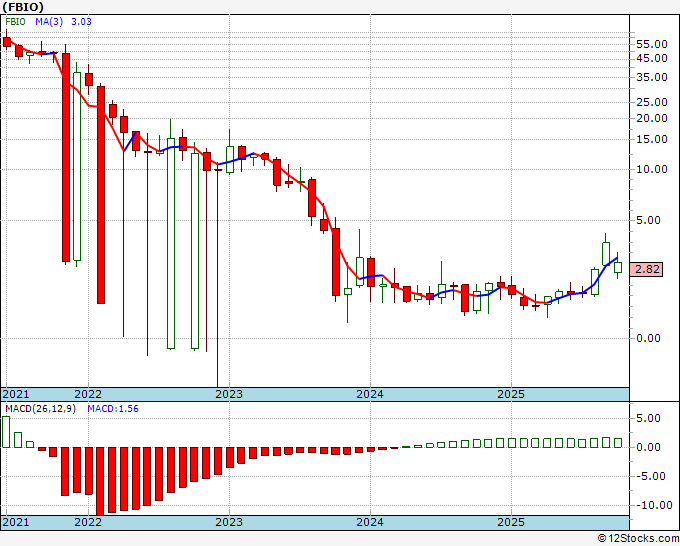Viewport: 680px width, 546px height.
Task: Click the MACD(26,12,9) indicator label
Action: click(40, 409)
